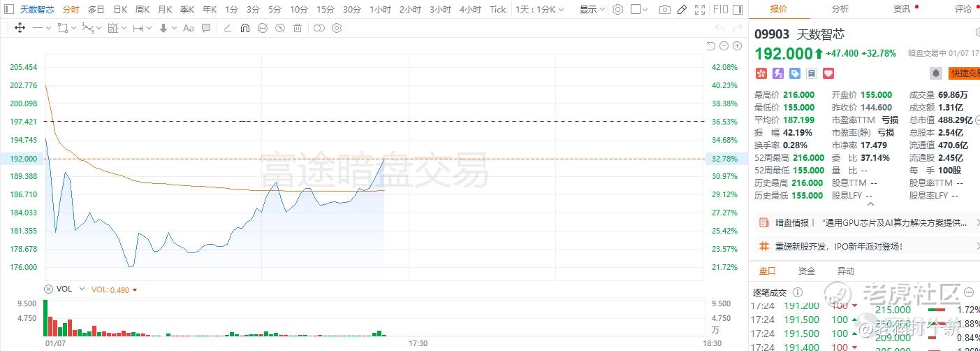Click the price alert bell icon
This screenshot has width=980, height=351.
[935, 73]
